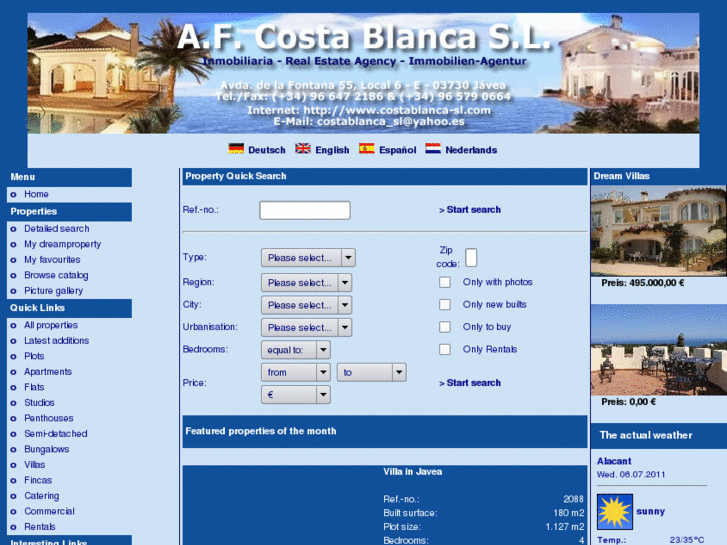Open My dreamproperty menu item
The width and height of the screenshot is (727, 545).
63,244
